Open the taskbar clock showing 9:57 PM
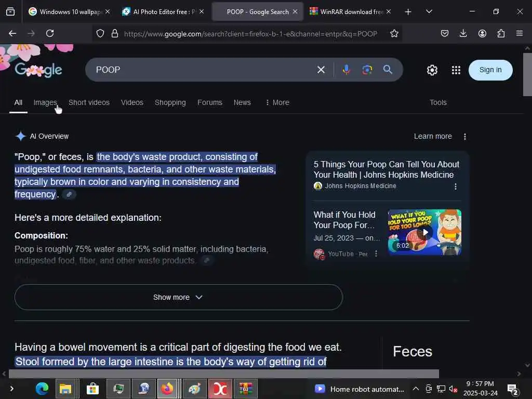This screenshot has height=399, width=532. point(480,389)
